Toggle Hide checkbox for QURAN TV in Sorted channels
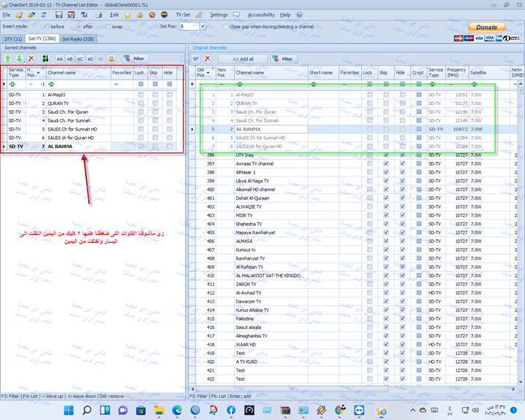This screenshot has width=525, height=420. pyautogui.click(x=169, y=103)
